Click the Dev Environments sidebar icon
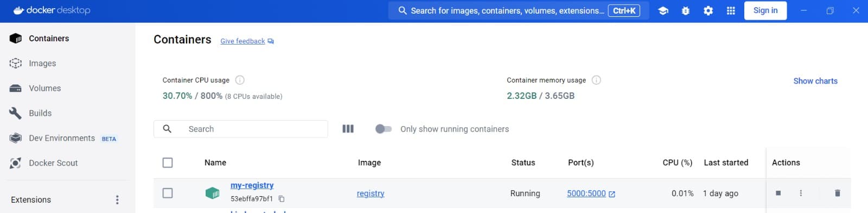The height and width of the screenshot is (213, 868). pyautogui.click(x=16, y=138)
